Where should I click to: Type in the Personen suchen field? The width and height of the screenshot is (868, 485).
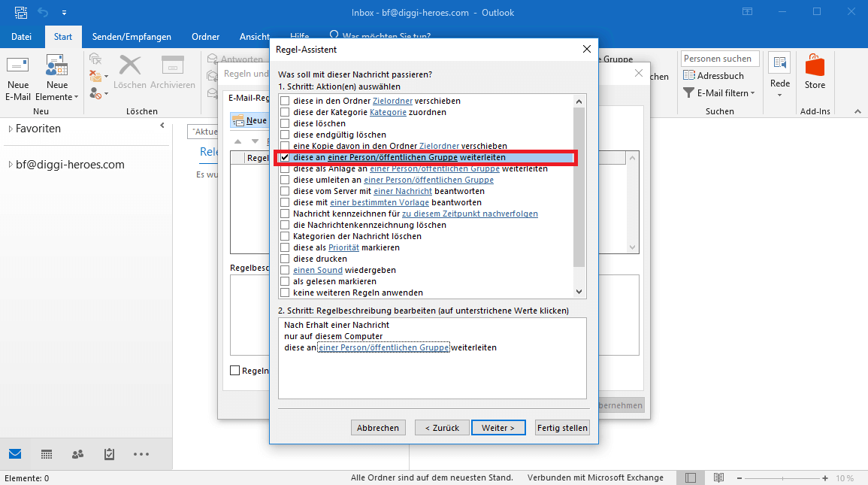[x=720, y=59]
